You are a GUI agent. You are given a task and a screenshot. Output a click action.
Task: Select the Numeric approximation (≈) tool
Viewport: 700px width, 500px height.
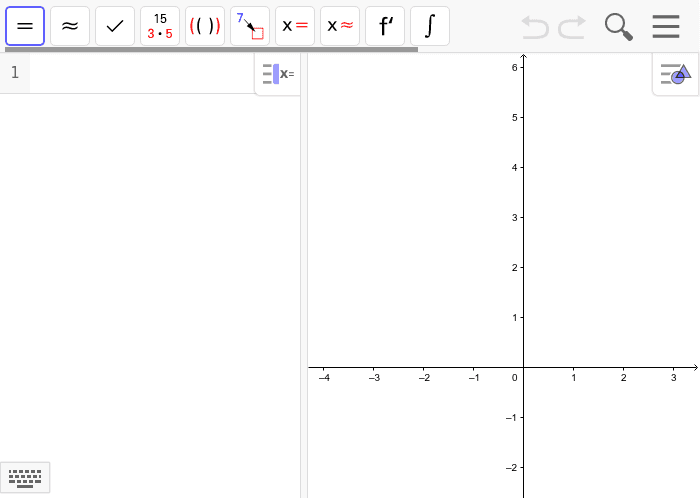(x=70, y=26)
